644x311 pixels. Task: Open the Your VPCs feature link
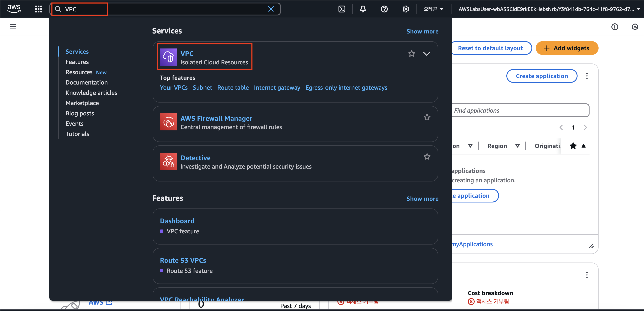pyautogui.click(x=174, y=88)
